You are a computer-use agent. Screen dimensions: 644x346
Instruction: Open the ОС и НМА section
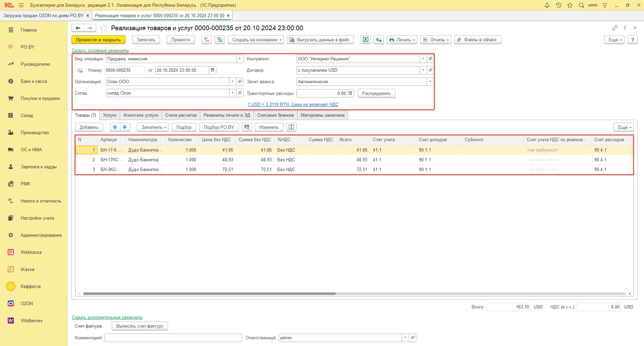point(31,150)
